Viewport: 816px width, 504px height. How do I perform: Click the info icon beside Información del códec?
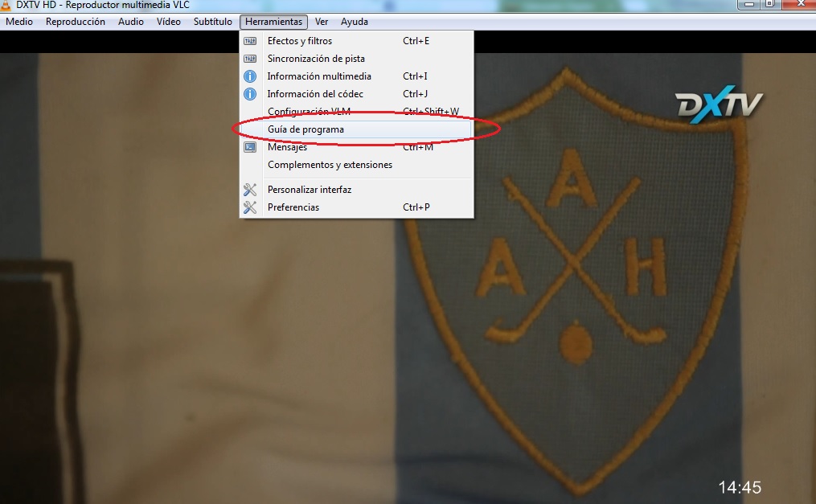coord(250,94)
